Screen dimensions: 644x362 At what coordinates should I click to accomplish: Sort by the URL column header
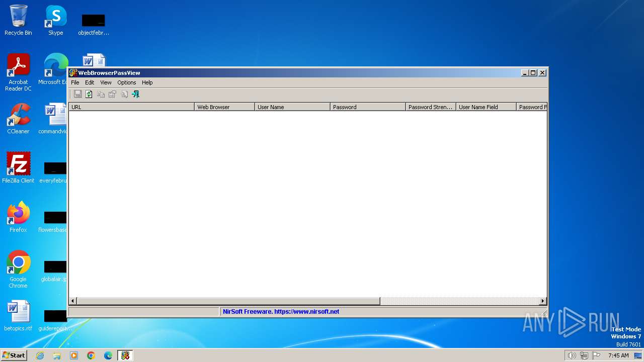[131, 107]
